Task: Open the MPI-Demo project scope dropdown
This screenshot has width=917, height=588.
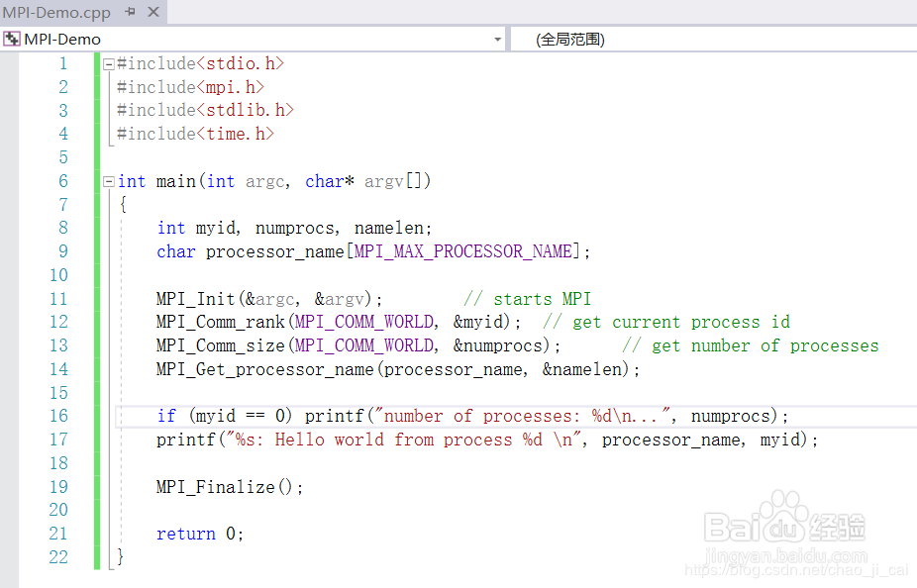Action: tap(497, 40)
